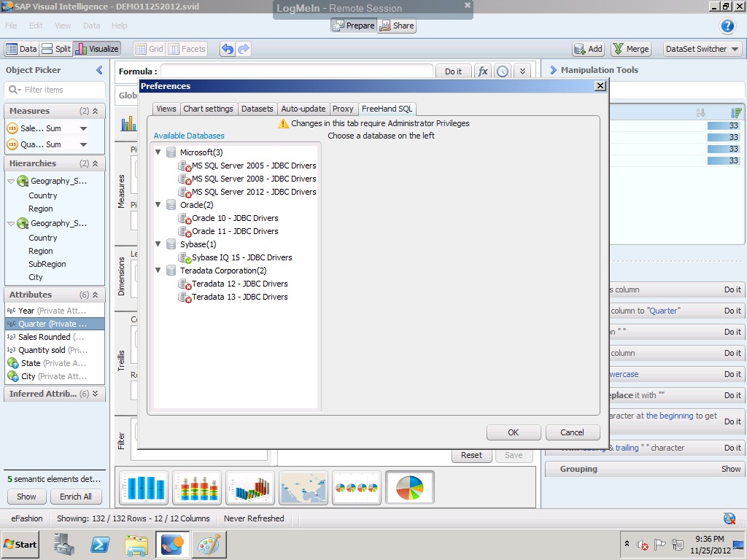This screenshot has width=747, height=560.
Task: Switch to the Views tab
Action: click(x=166, y=109)
